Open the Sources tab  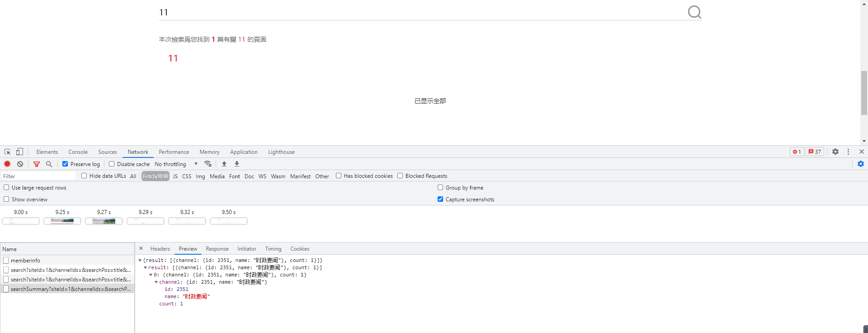point(108,152)
